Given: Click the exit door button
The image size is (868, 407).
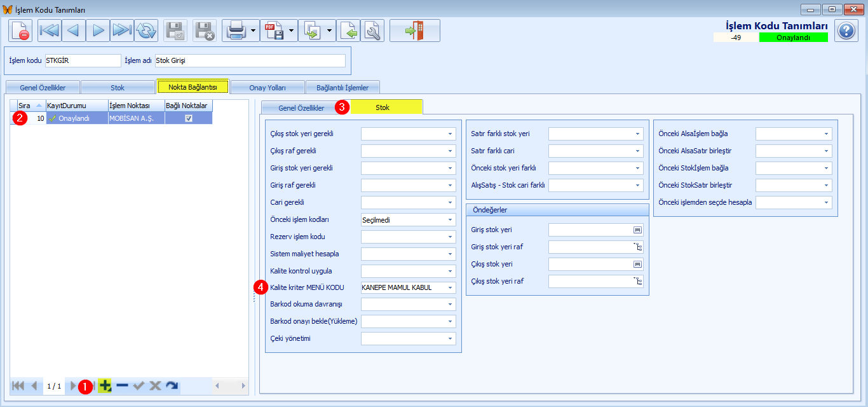Looking at the screenshot, I should tap(414, 31).
